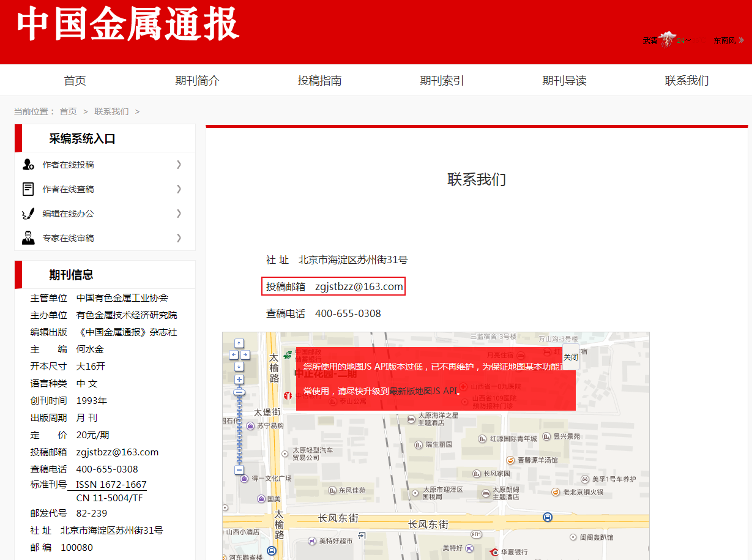Click the 编辑在线办公 pen icon

point(28,214)
